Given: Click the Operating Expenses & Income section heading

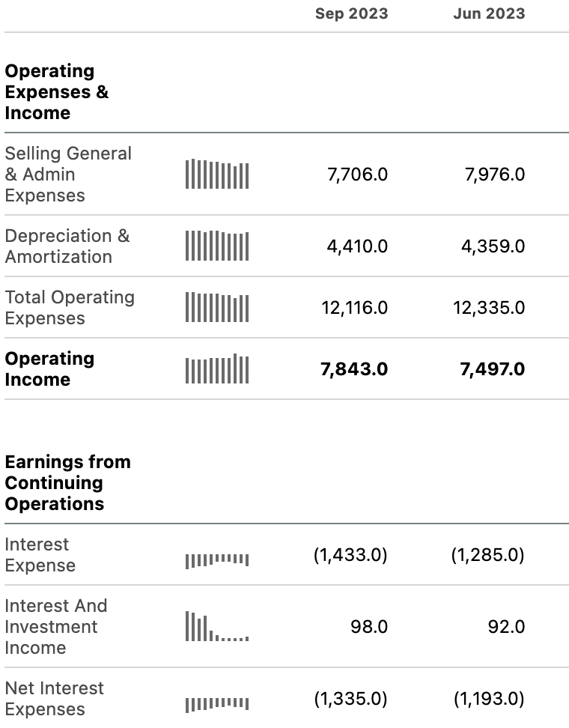Looking at the screenshot, I should pyautogui.click(x=57, y=92).
